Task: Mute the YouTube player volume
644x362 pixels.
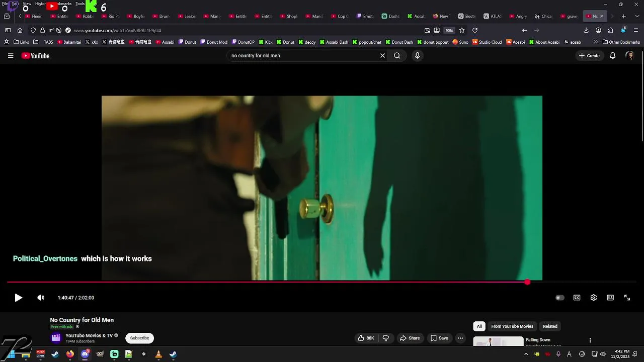Action: pos(41,298)
